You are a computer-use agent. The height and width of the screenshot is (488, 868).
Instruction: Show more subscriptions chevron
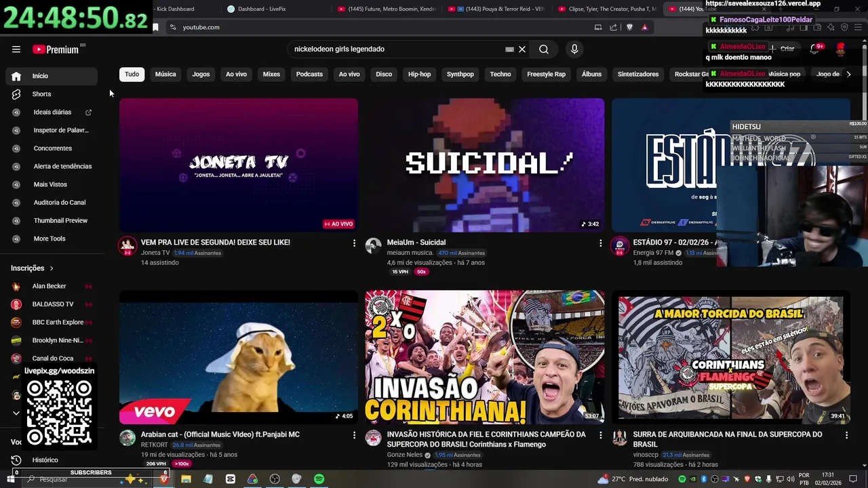tap(16, 413)
